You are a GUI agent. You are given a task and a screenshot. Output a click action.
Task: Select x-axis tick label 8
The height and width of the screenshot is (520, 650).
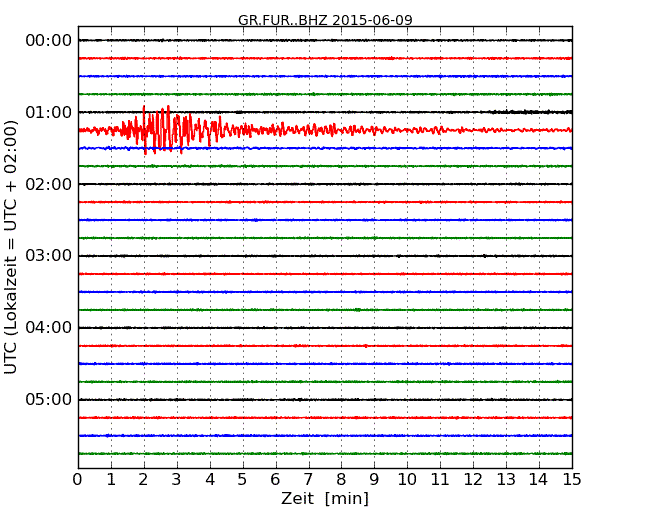[x=341, y=480]
